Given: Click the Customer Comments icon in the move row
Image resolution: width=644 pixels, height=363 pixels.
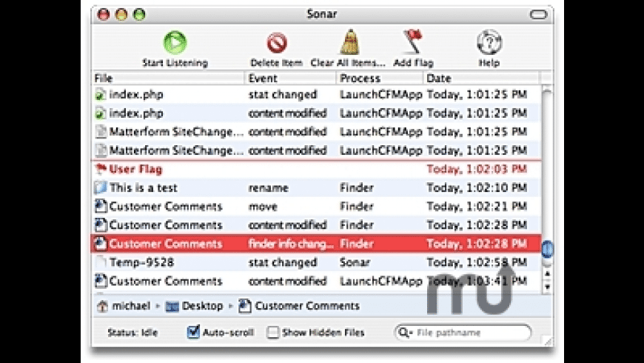Looking at the screenshot, I should (x=101, y=206).
